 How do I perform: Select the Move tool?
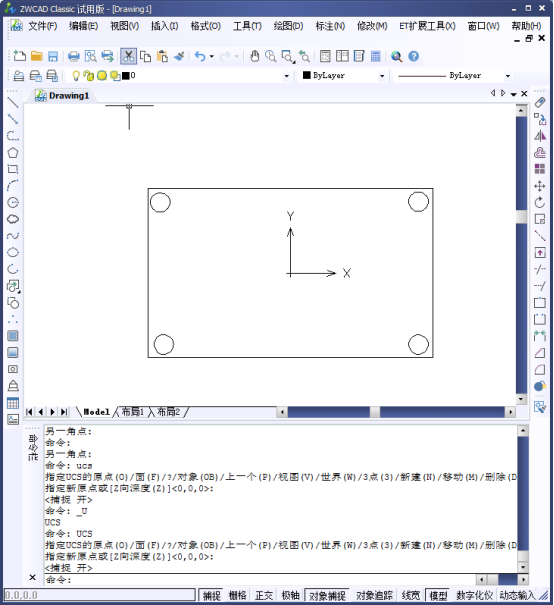(540, 186)
